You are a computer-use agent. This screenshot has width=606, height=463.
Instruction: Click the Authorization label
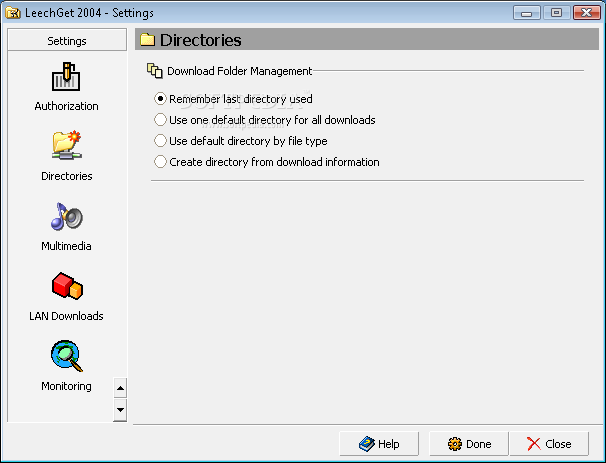tap(66, 106)
